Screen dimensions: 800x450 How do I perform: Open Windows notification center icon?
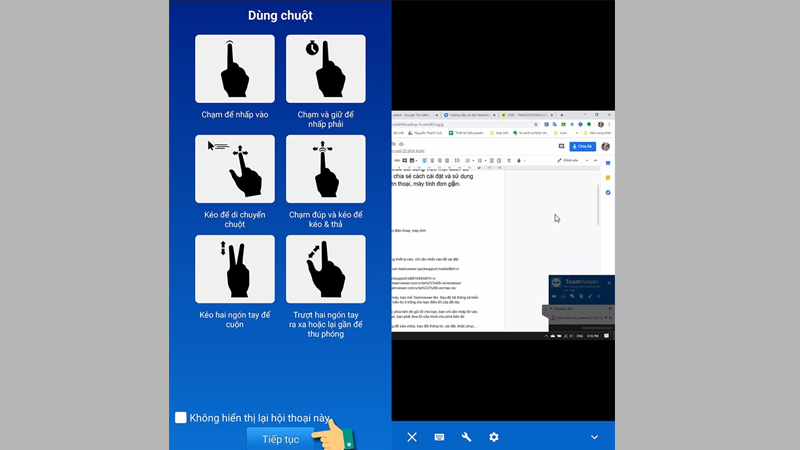606,336
